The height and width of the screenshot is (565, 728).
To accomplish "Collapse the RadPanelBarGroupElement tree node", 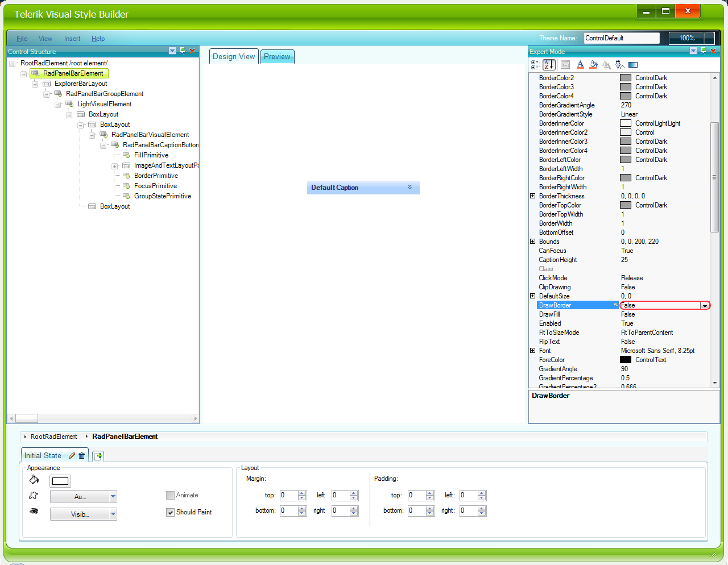I will click(x=46, y=94).
